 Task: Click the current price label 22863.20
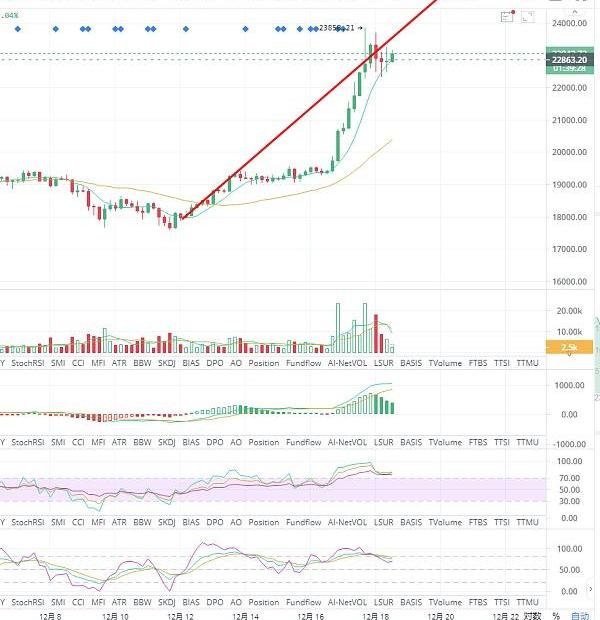[x=568, y=60]
